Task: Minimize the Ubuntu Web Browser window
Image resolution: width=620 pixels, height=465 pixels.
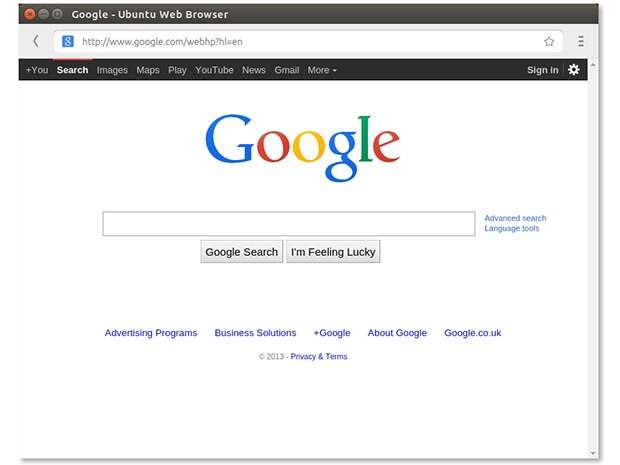Action: click(44, 14)
